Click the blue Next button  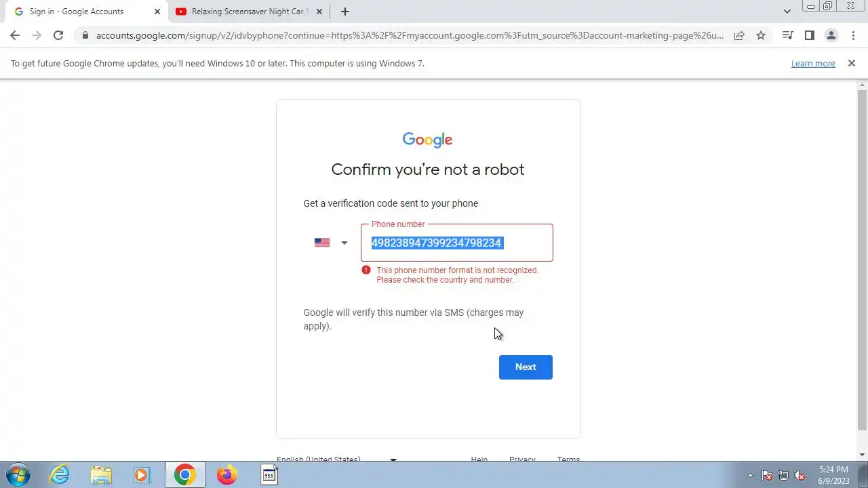[526, 367]
